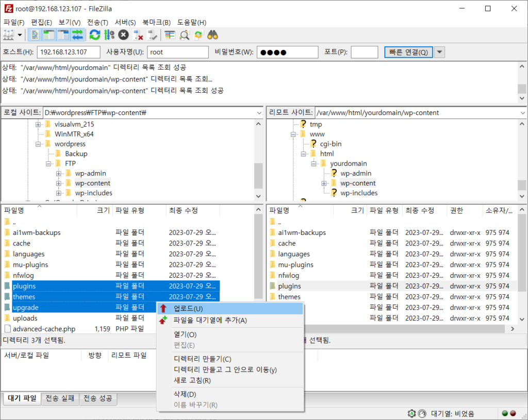528x420 pixels.
Task: Toggle the local directory tree view
Action: click(49, 35)
